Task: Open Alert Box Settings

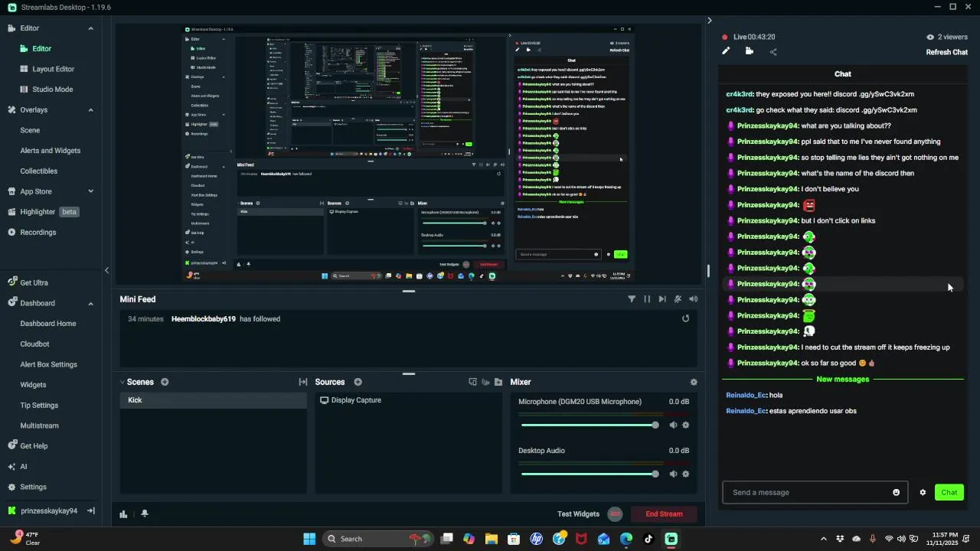Action: (51, 364)
